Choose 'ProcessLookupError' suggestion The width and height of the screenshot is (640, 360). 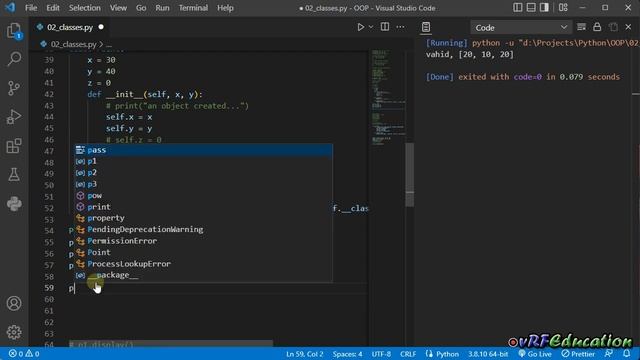(203, 264)
